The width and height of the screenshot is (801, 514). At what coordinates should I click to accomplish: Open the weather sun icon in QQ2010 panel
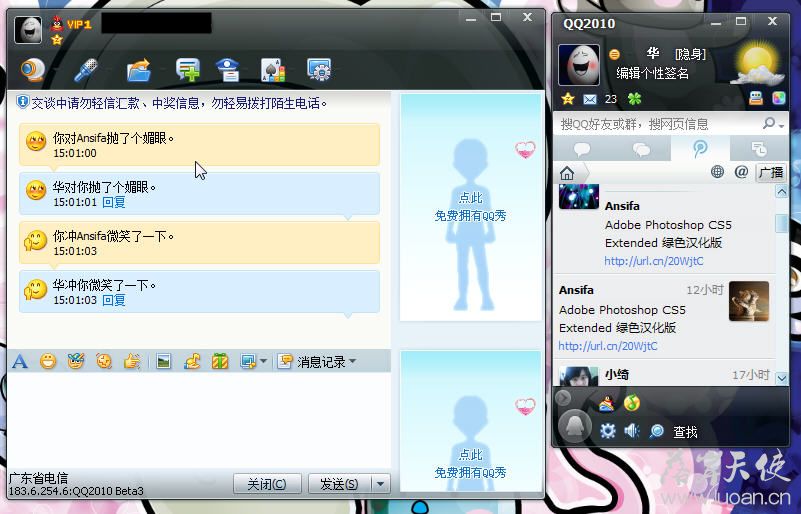[758, 64]
